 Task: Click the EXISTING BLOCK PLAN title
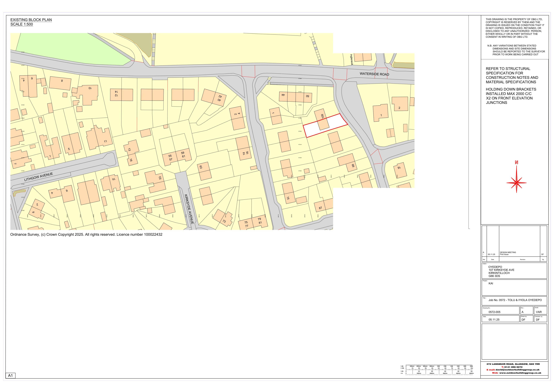click(31, 20)
